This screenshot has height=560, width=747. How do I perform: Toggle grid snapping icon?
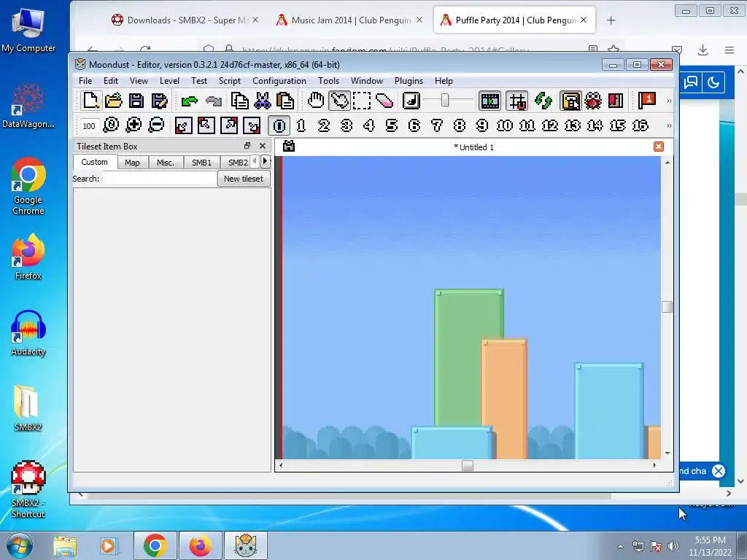(517, 101)
